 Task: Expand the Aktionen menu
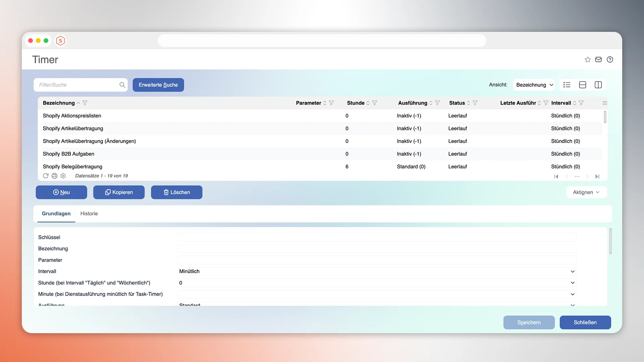pyautogui.click(x=586, y=192)
